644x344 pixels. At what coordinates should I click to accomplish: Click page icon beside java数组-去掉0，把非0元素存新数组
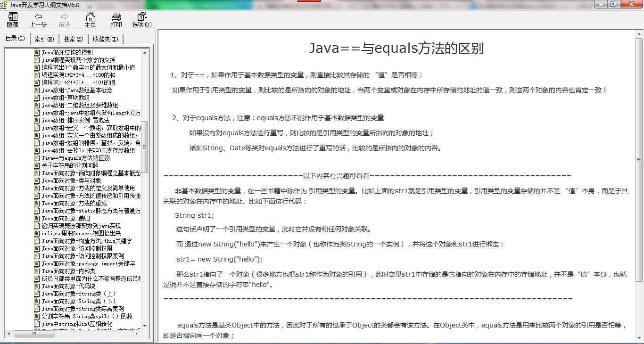point(37,150)
